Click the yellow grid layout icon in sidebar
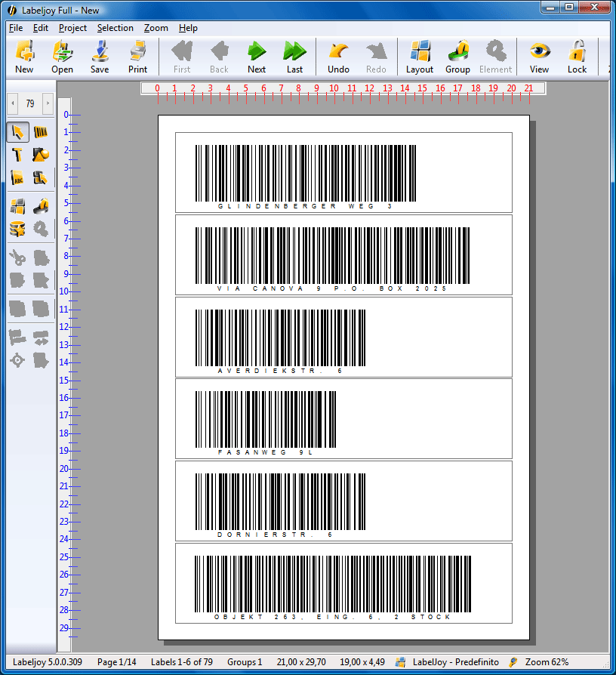 17,207
